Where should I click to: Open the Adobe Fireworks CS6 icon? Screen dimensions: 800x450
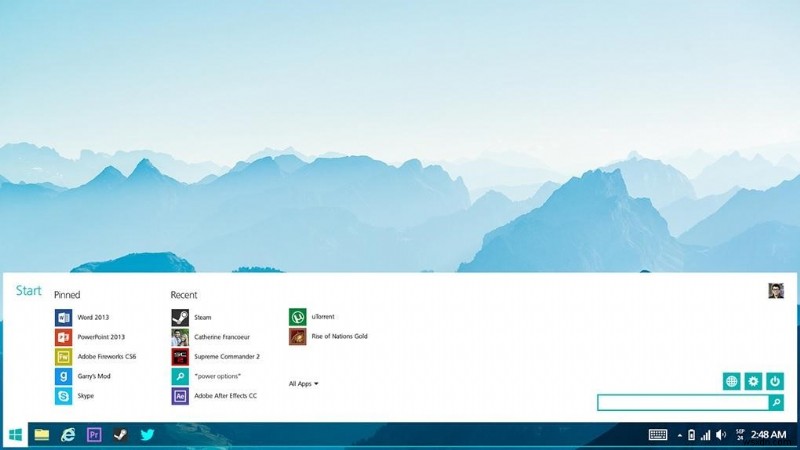coord(63,357)
